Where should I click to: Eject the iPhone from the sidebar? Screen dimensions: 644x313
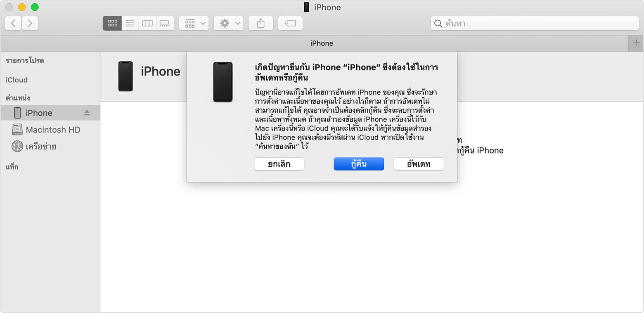pos(87,113)
